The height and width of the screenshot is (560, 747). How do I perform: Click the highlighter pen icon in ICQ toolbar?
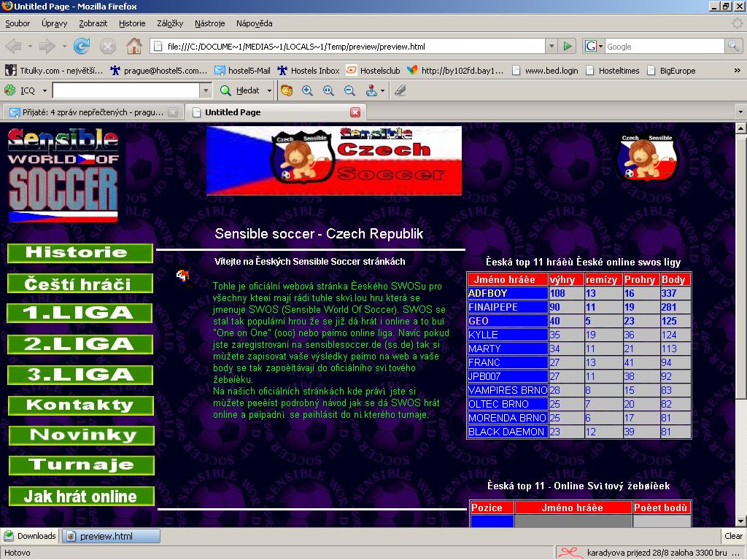tap(400, 90)
